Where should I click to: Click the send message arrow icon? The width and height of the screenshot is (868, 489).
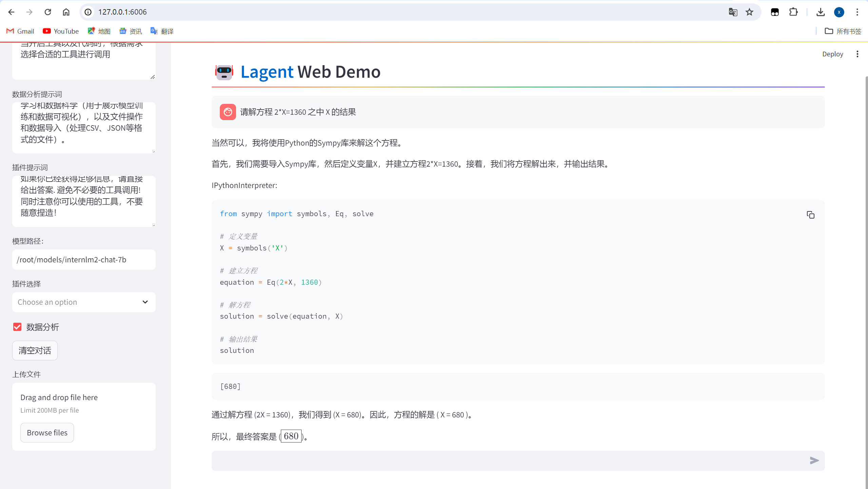814,460
